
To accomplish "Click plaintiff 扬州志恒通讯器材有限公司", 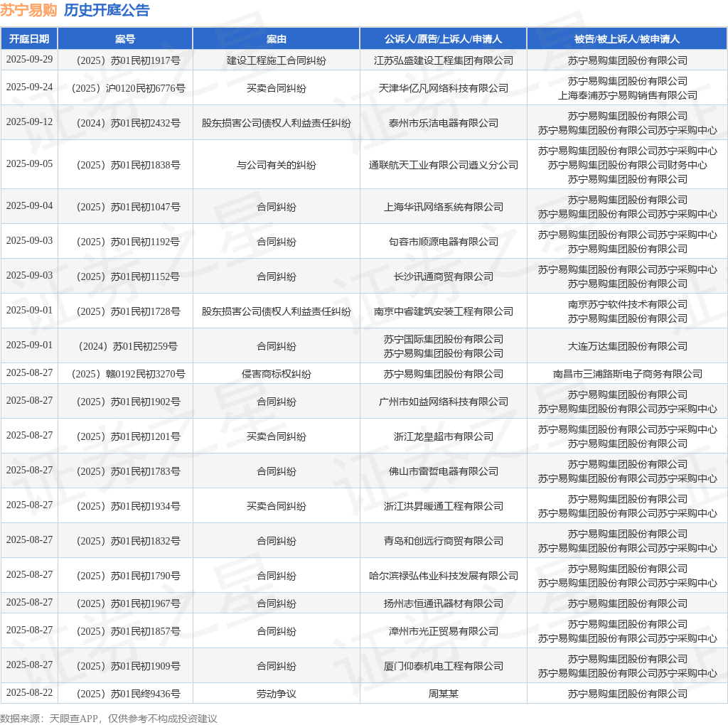I will click(x=444, y=604).
